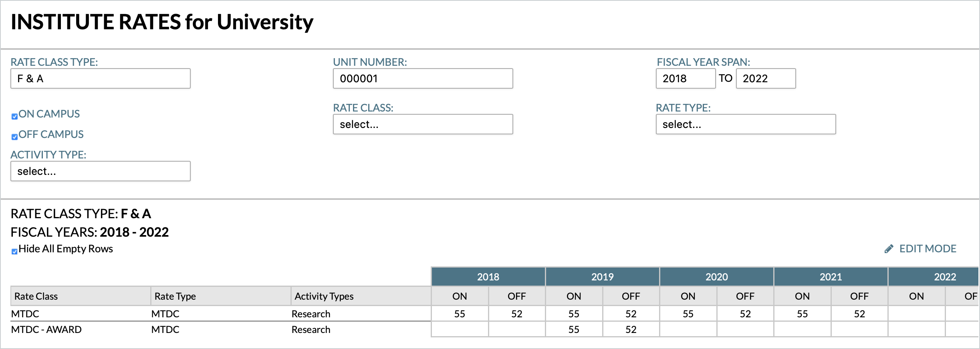Toggle the On Campus checkbox
The image size is (980, 349).
point(14,116)
